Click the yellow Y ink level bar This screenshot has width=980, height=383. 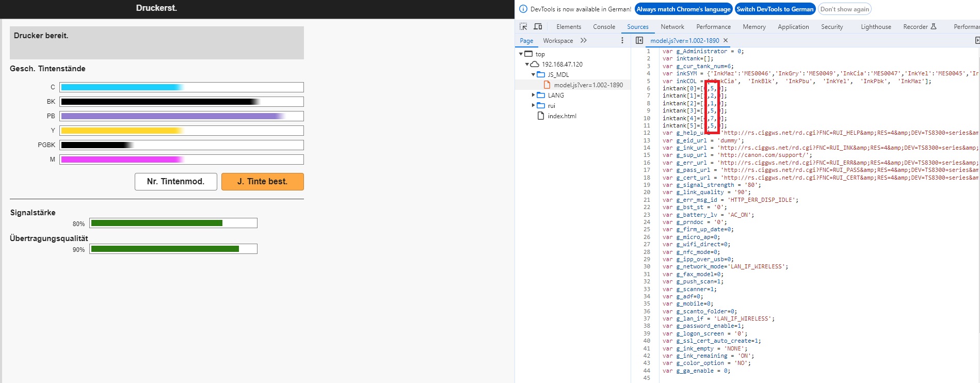tap(181, 131)
